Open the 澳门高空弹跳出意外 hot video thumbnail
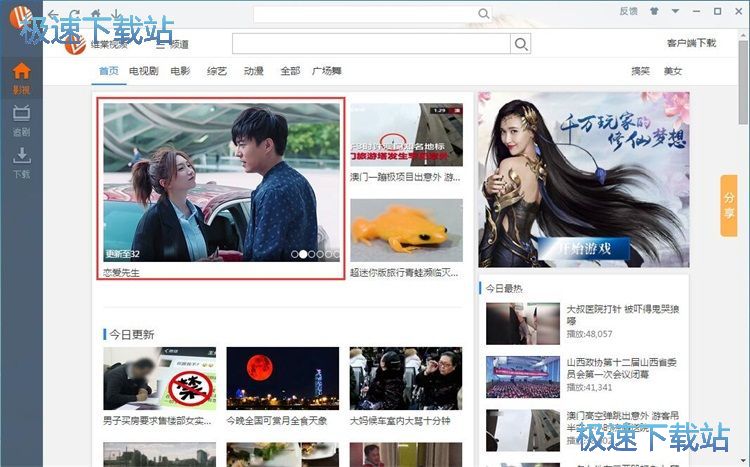 (523, 430)
